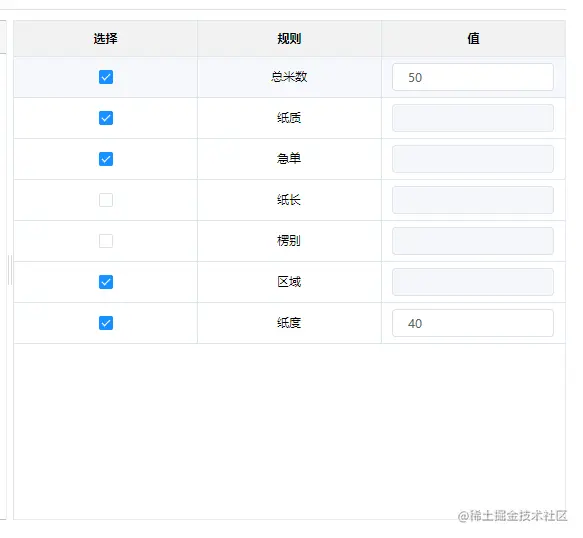583x538 pixels.
Task: Select the 区域 rule cell
Action: pyautogui.click(x=289, y=282)
